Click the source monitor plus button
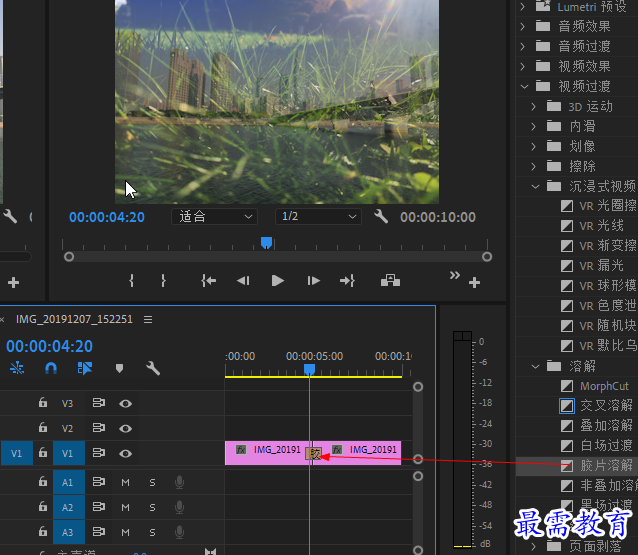Viewport: 638px width, 555px height. (13, 282)
